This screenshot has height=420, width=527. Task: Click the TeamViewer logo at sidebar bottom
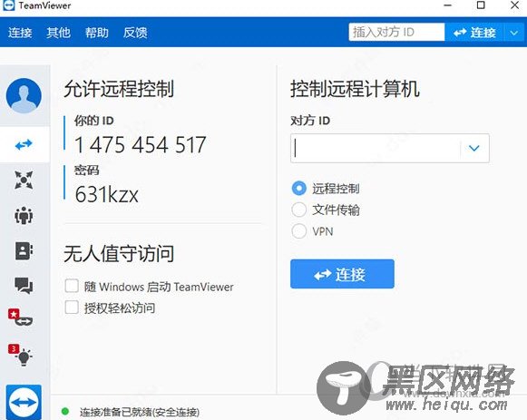point(24,402)
